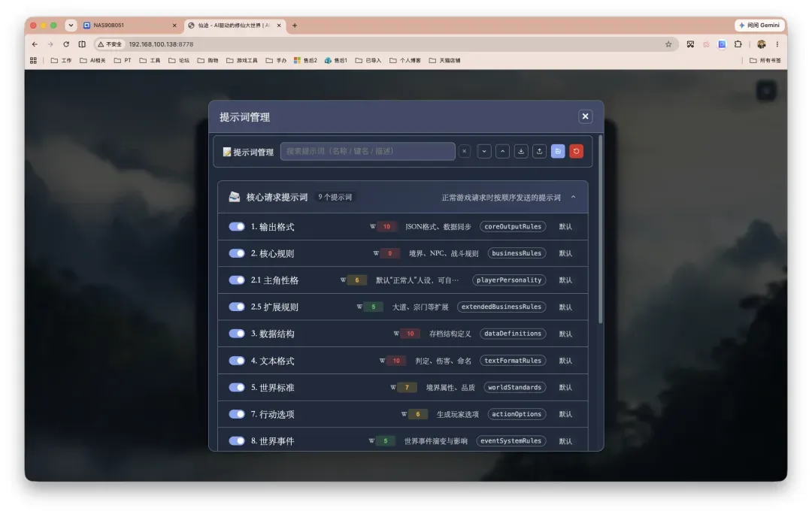
Task: Click the coreOutputRules key chip
Action: tap(513, 227)
